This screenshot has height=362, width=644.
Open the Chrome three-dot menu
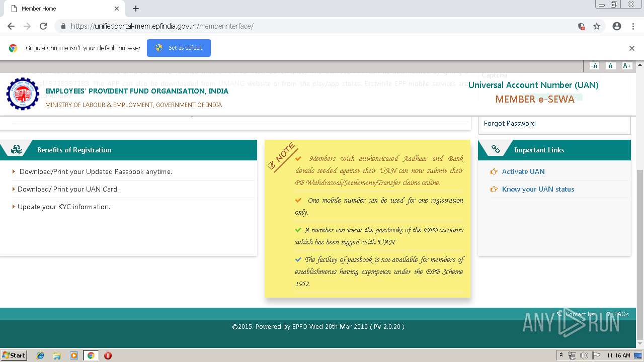point(633,26)
